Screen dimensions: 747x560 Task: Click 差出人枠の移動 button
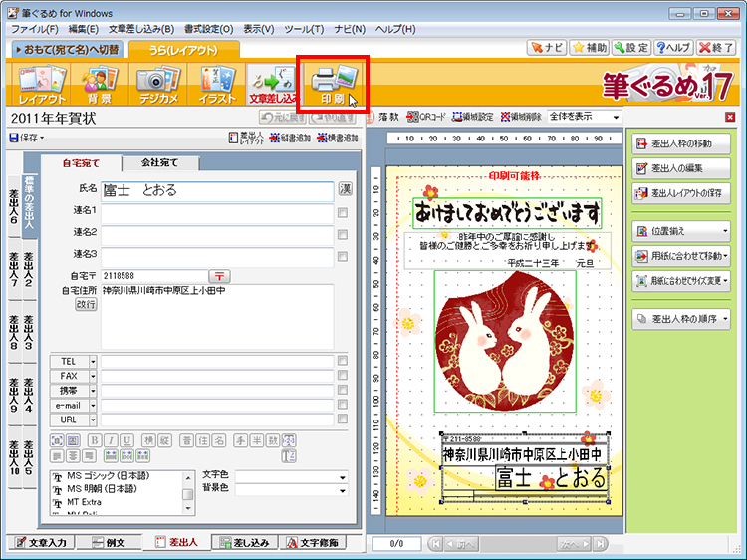681,143
